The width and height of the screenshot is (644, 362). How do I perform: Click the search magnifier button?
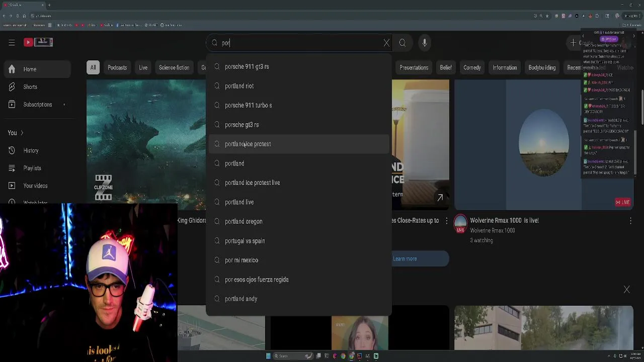(x=403, y=43)
